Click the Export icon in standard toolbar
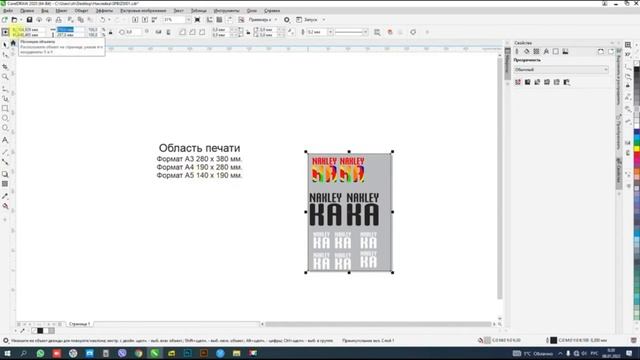Screen dimensions: 640x360 tap(145, 20)
